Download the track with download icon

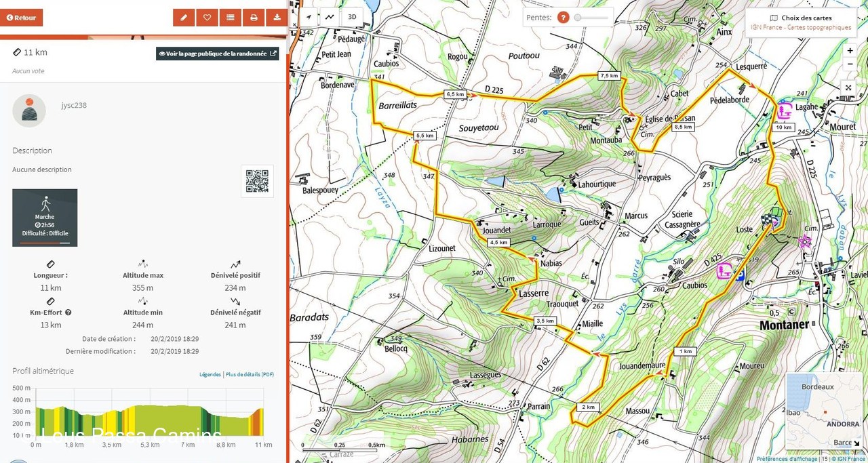277,18
